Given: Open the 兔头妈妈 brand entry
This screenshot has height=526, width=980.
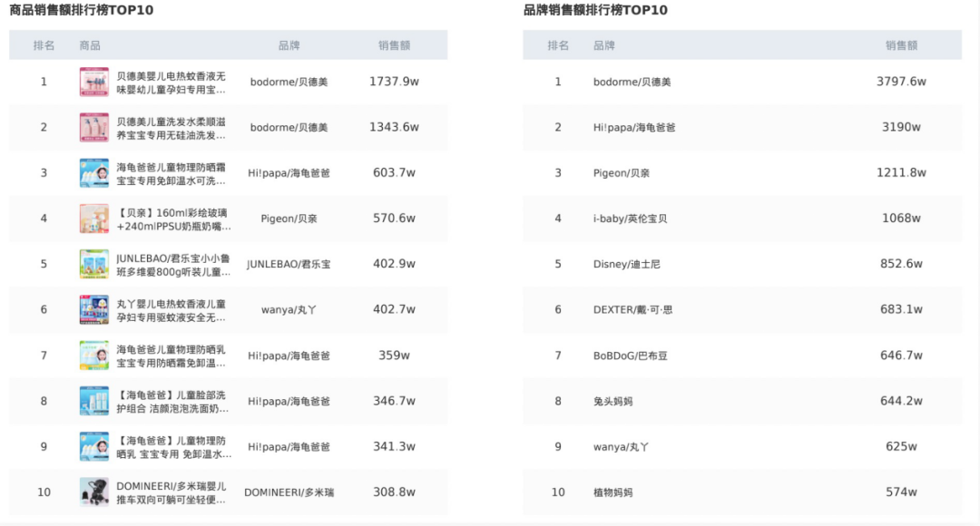Looking at the screenshot, I should click(x=613, y=401).
